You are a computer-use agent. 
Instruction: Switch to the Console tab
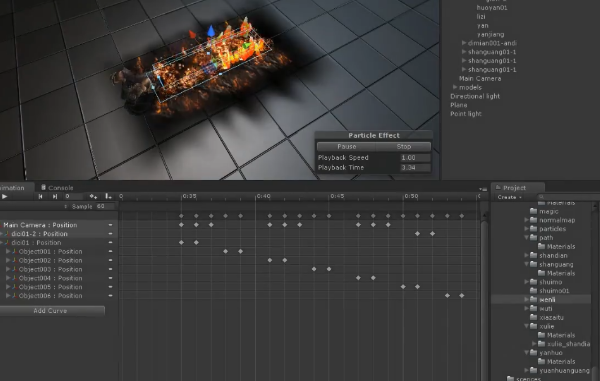[x=57, y=187]
